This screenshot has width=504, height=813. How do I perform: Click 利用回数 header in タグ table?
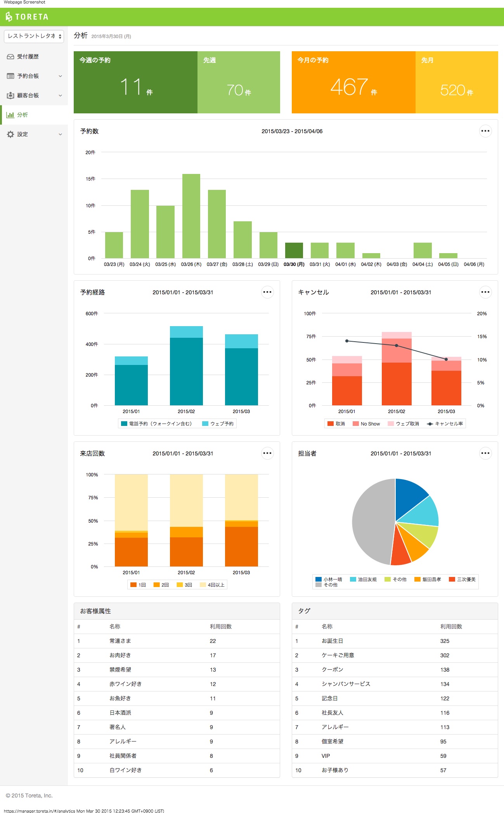(x=451, y=627)
